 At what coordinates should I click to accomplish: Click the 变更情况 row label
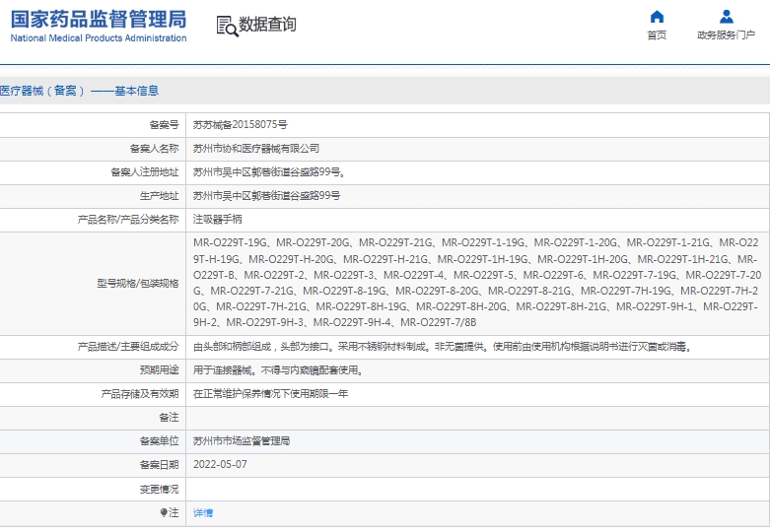pos(159,489)
